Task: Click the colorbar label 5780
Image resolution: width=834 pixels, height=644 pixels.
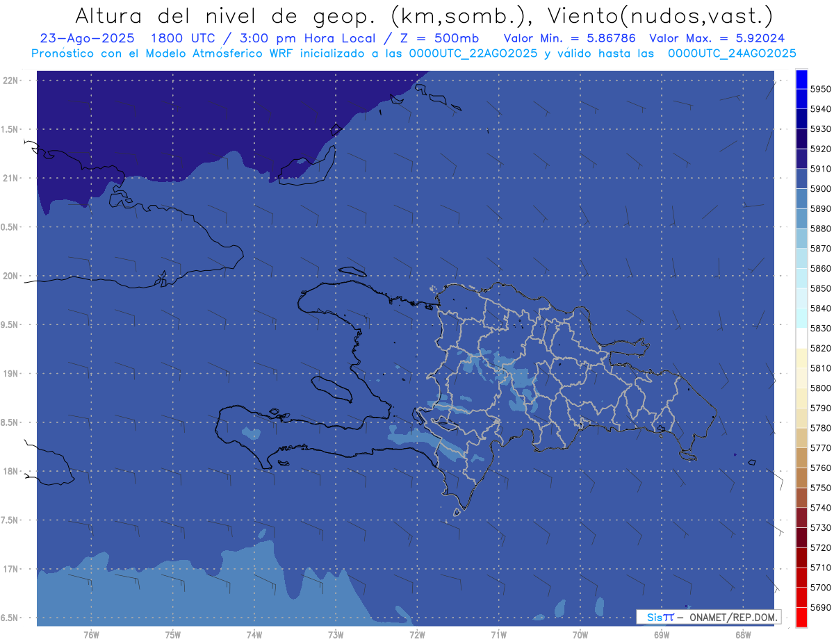Action: [821, 428]
